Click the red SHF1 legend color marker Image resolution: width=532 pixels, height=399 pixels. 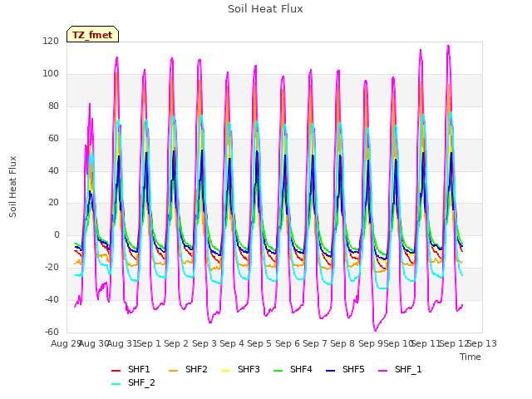point(116,371)
